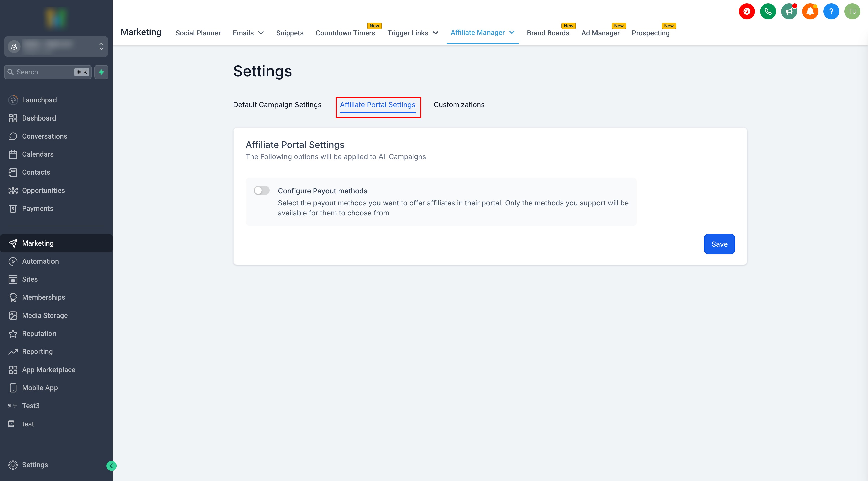Click the TU user avatar
Screen dimensions: 868x481
point(852,12)
